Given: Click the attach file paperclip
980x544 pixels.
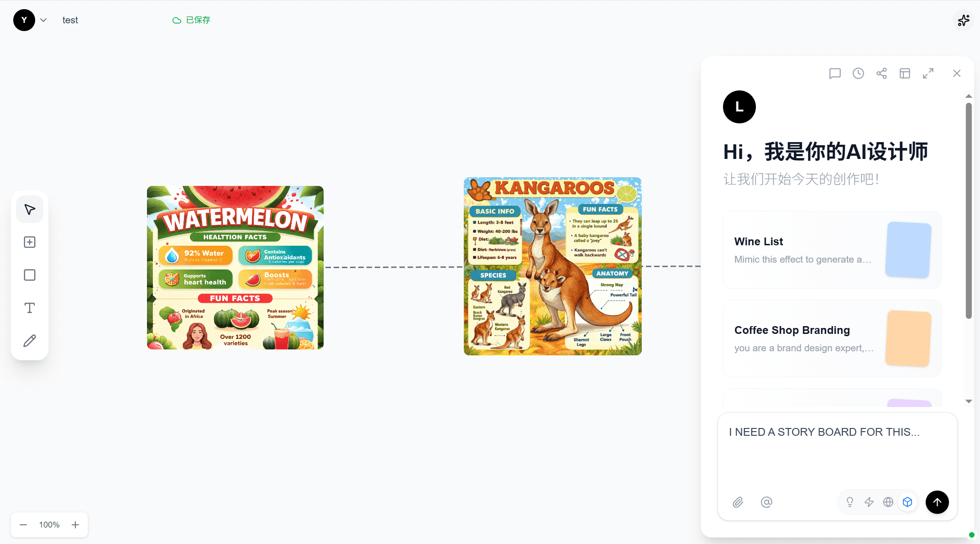Looking at the screenshot, I should [x=738, y=502].
